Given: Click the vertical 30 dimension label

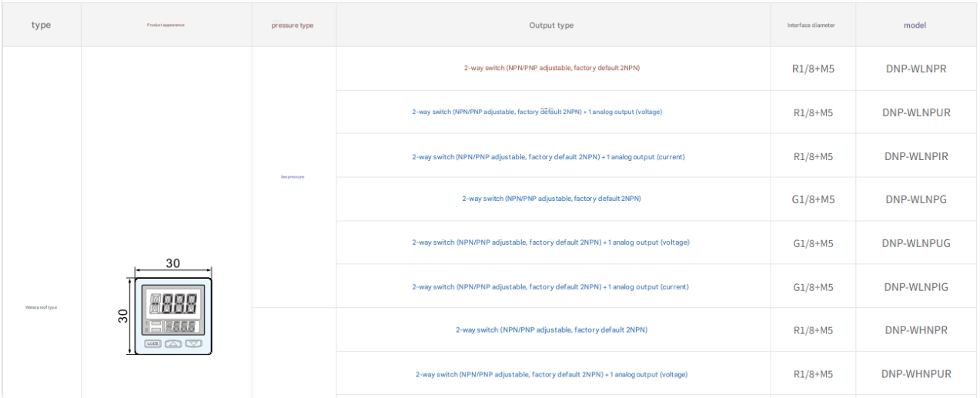Looking at the screenshot, I should coord(122,316).
